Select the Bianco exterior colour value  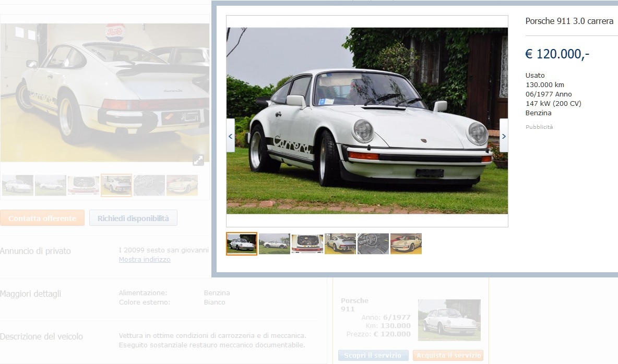(215, 302)
